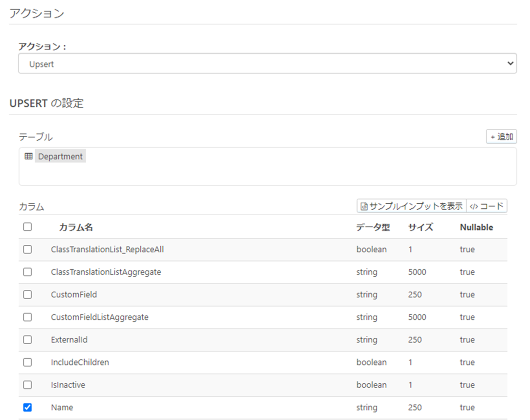Click the code </> icon on the コード button
The height and width of the screenshot is (420, 530).
(x=474, y=206)
